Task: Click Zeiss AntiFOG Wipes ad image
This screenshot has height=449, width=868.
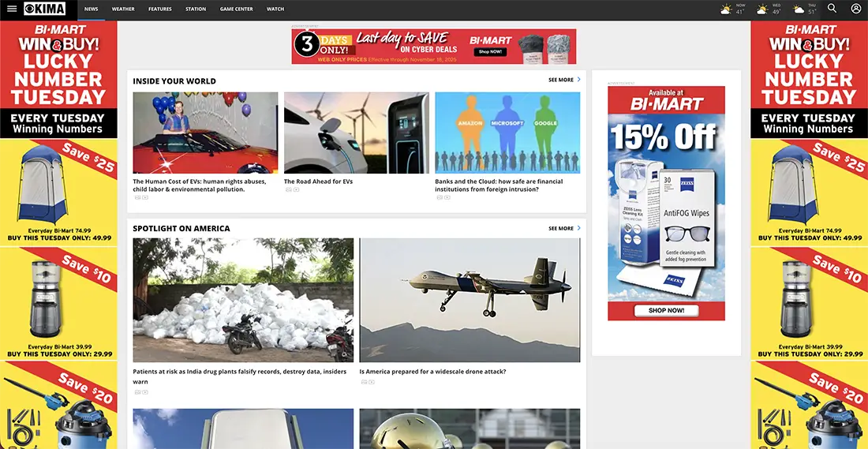Action: [x=667, y=203]
